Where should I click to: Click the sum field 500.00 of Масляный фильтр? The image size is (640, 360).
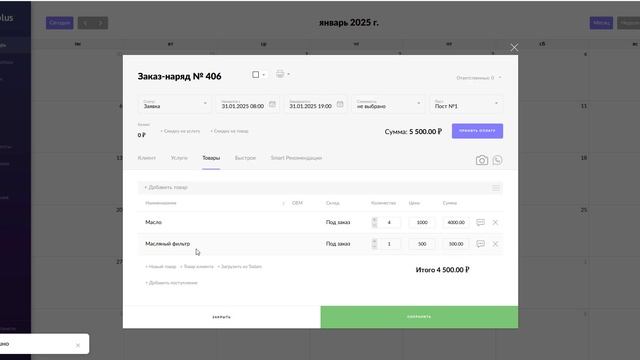(x=456, y=244)
